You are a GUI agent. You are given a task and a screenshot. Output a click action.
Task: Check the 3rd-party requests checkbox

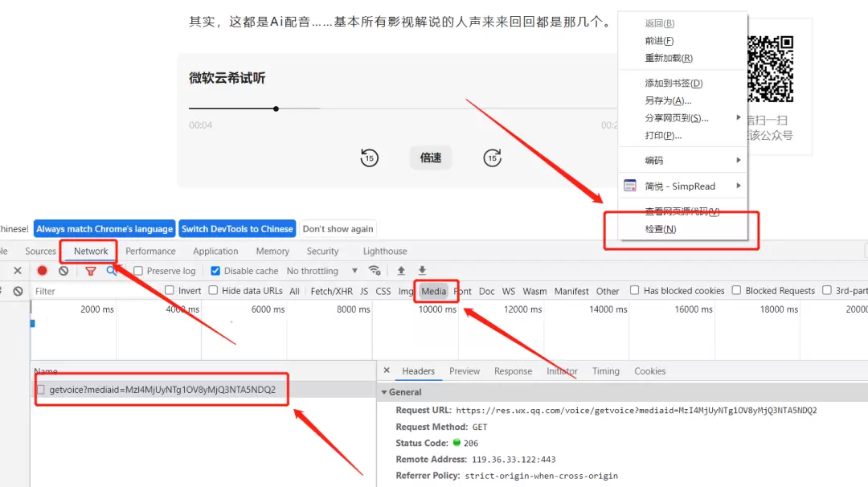coord(826,290)
